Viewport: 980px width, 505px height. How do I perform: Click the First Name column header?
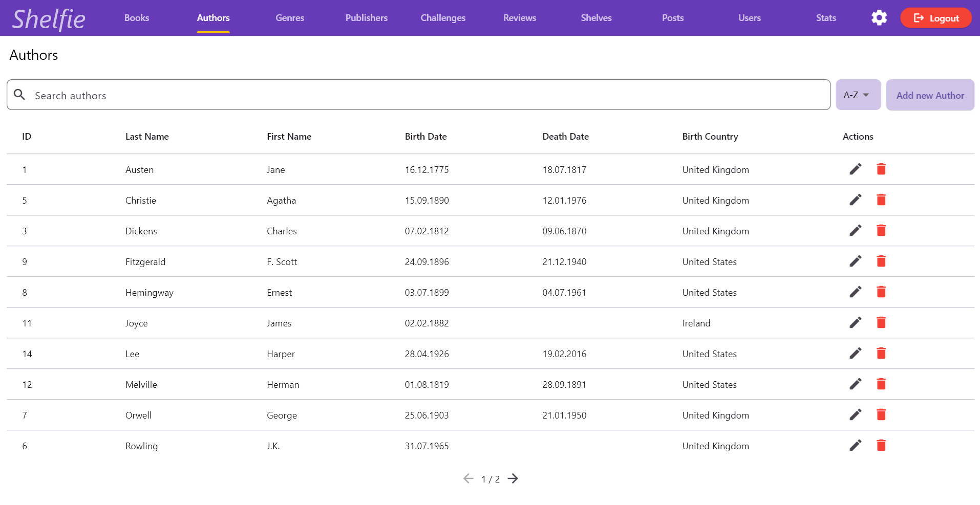tap(289, 137)
